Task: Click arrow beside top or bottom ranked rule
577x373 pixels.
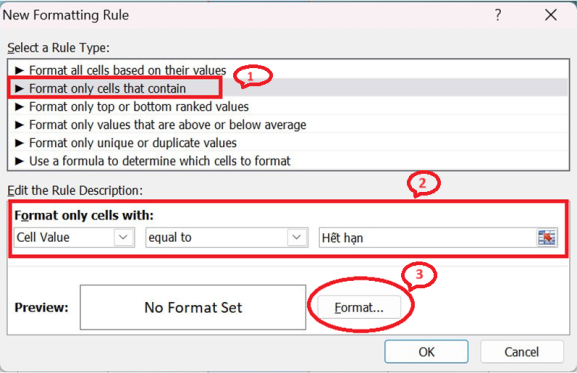Action: 19,106
